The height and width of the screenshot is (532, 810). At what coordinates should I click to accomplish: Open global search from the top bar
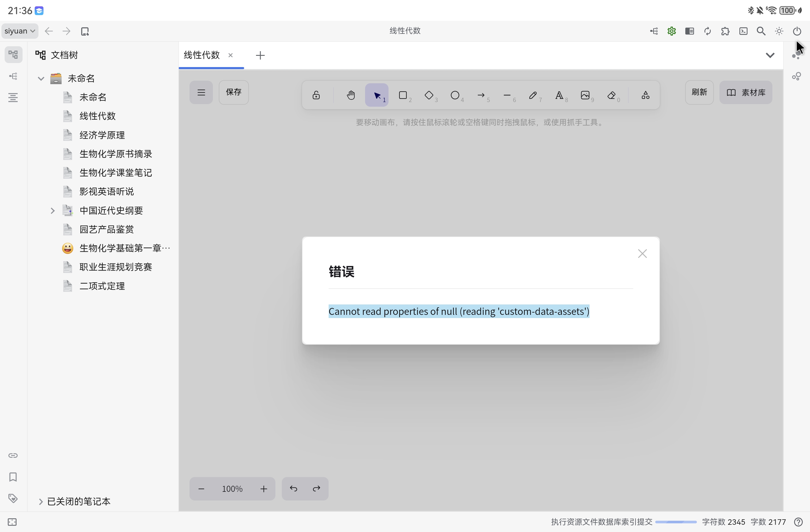point(761,31)
